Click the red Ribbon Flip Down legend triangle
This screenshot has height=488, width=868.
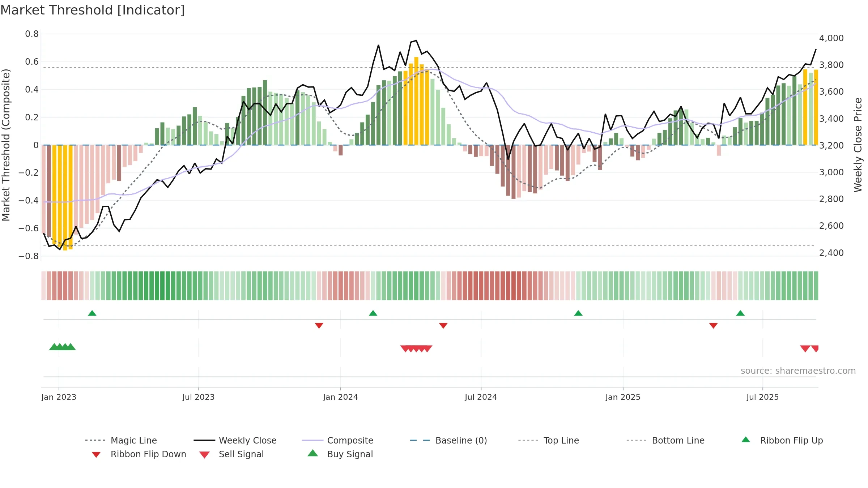(x=96, y=455)
